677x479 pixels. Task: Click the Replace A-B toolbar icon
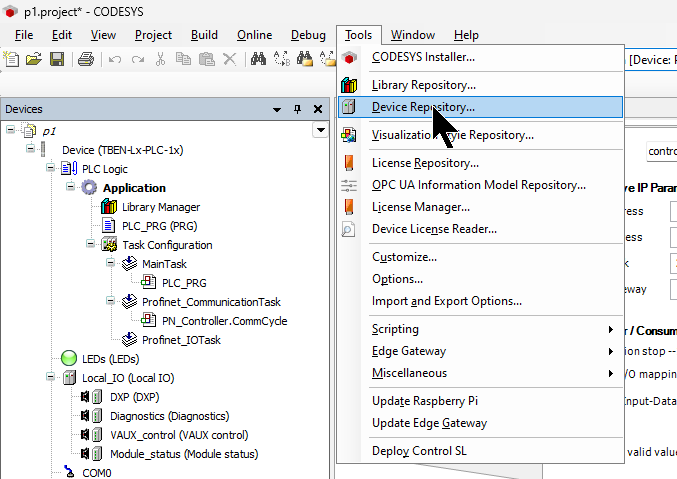point(282,59)
